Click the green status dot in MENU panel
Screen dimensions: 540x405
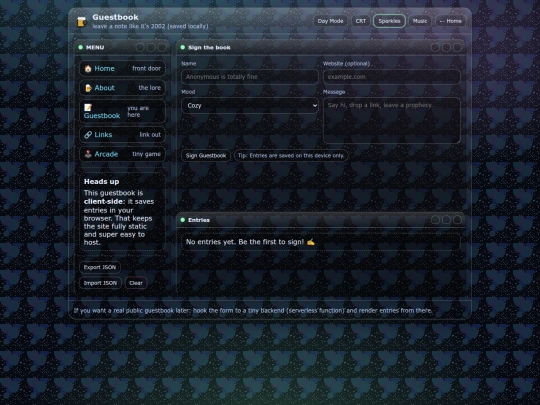[81, 48]
